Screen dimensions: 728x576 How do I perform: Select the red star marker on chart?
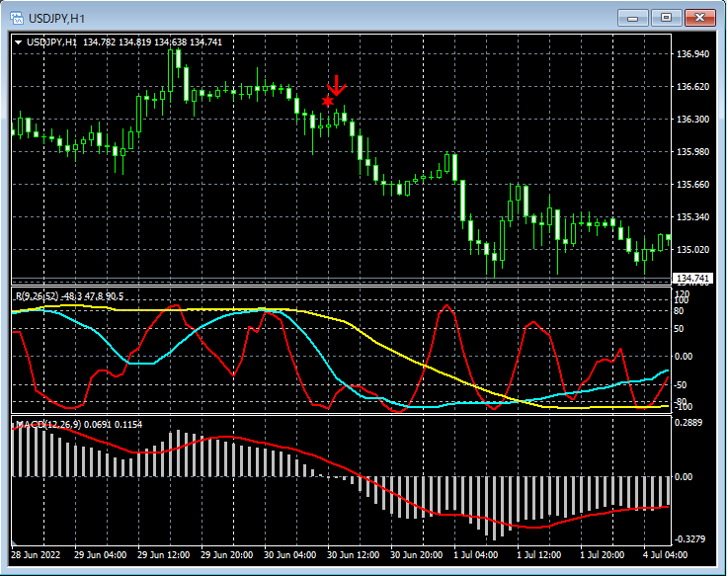tap(328, 102)
